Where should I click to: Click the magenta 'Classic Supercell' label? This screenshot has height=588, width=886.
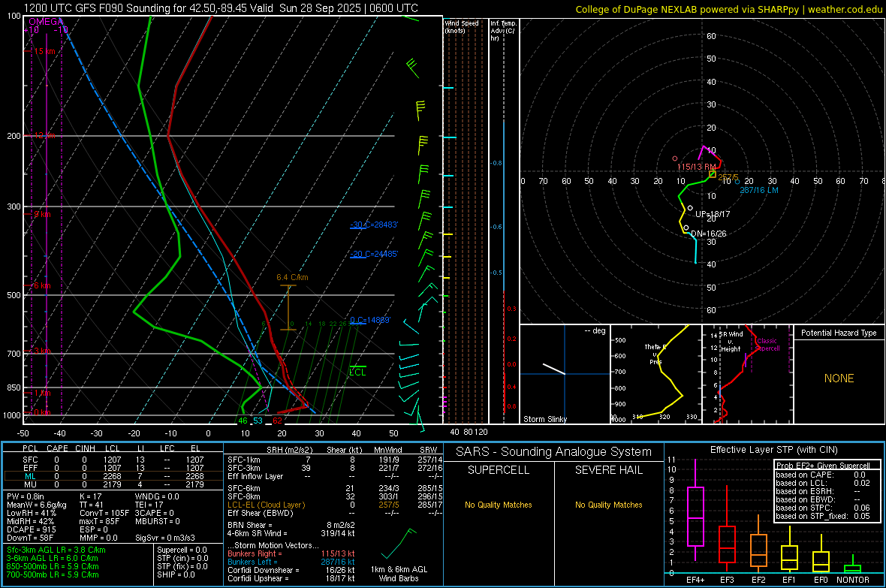click(x=767, y=345)
